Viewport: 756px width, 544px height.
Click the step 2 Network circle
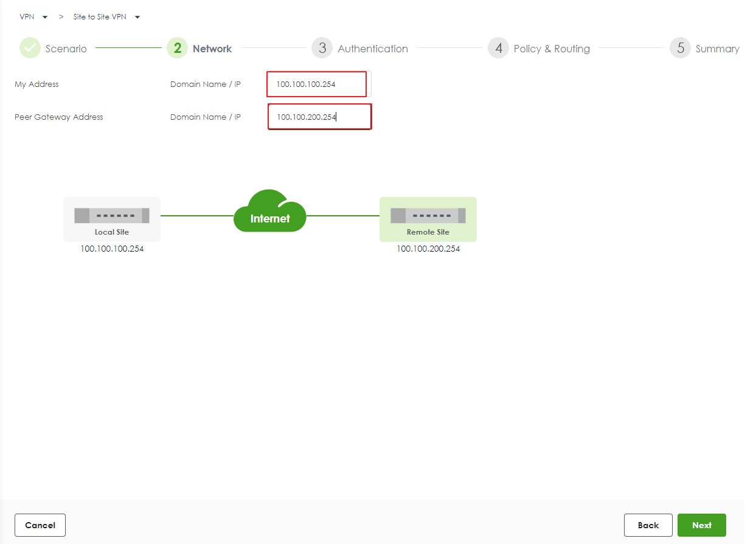[x=177, y=48]
